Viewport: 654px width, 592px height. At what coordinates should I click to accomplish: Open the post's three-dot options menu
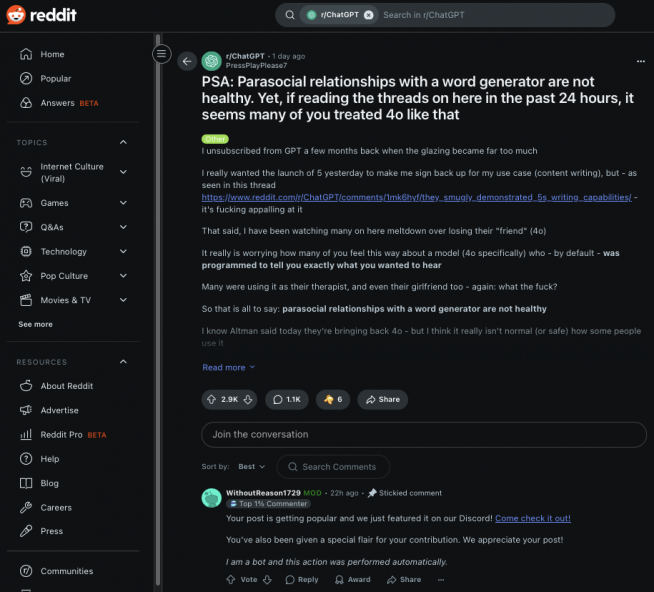[641, 61]
